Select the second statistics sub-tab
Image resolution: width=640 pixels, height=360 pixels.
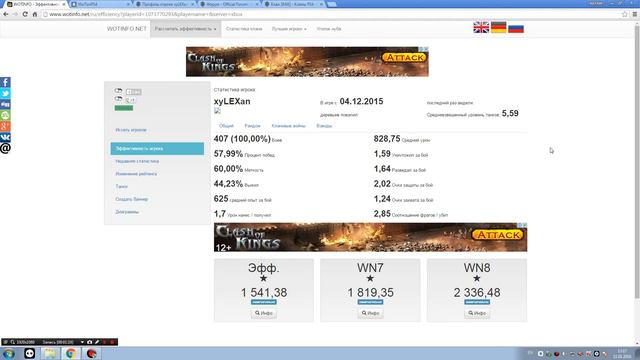pyautogui.click(x=252, y=126)
